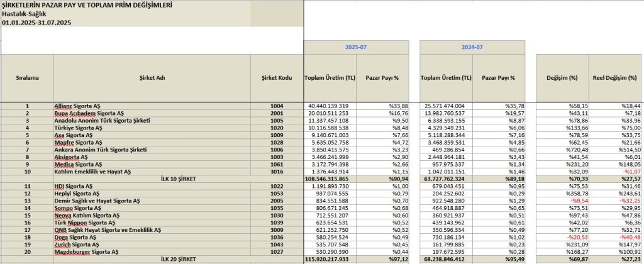Image resolution: width=644 pixels, height=264 pixels.
Task: Select the 'Magdeburger Sigorta AŞ' cell
Action: point(152,251)
